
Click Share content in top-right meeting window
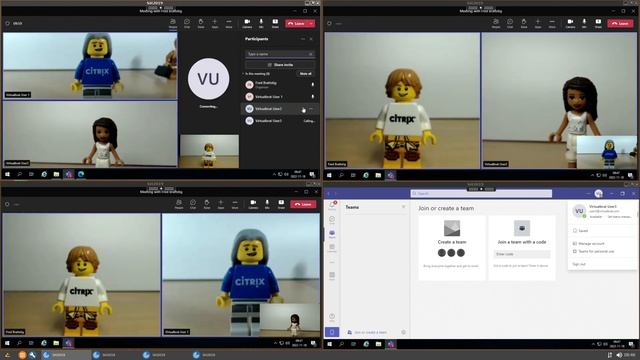point(598,23)
